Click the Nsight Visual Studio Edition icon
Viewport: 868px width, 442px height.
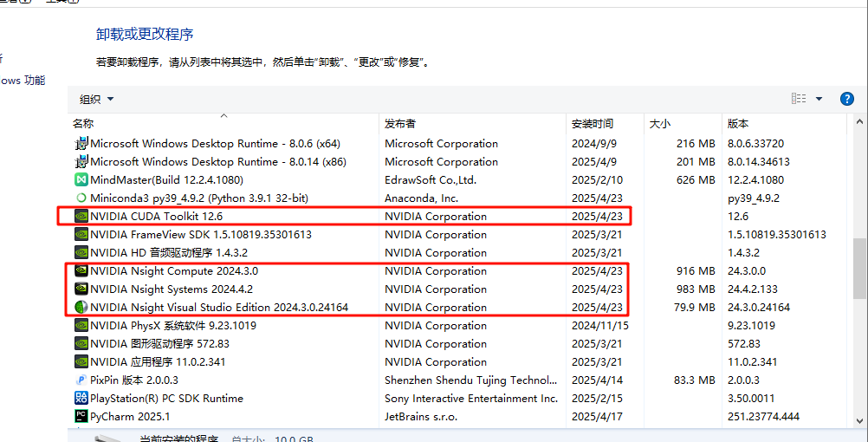81,308
